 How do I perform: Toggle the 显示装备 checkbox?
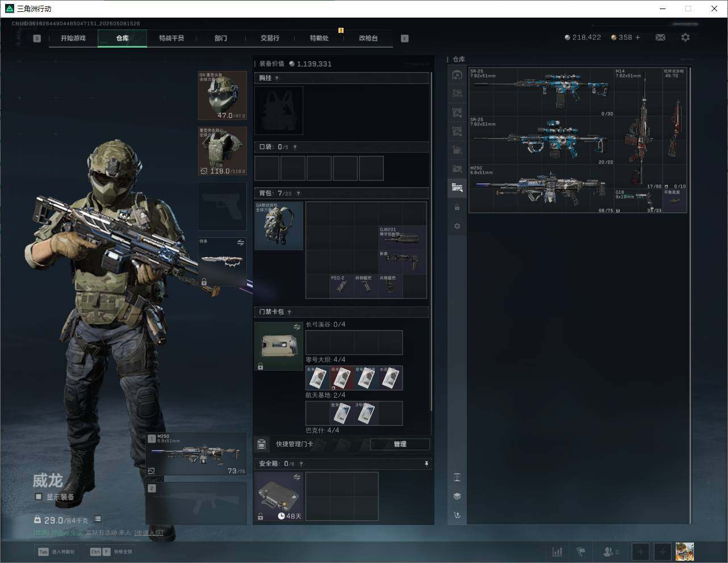pos(39,497)
